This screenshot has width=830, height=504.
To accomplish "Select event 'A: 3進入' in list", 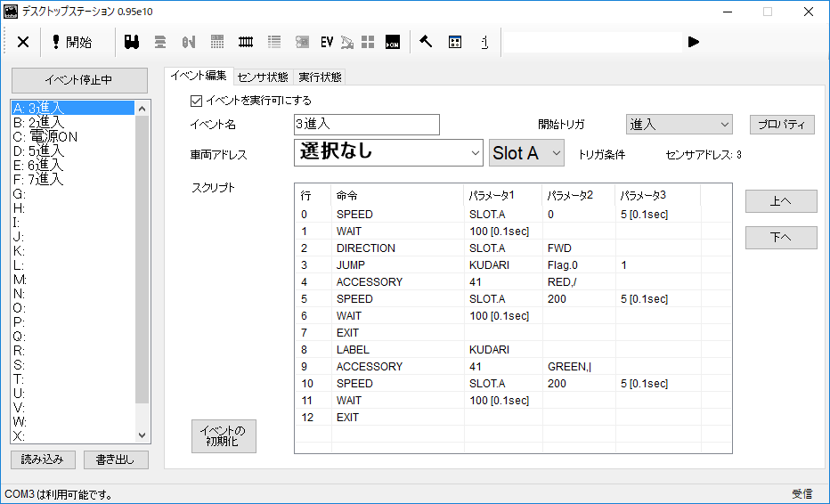I will click(x=73, y=108).
